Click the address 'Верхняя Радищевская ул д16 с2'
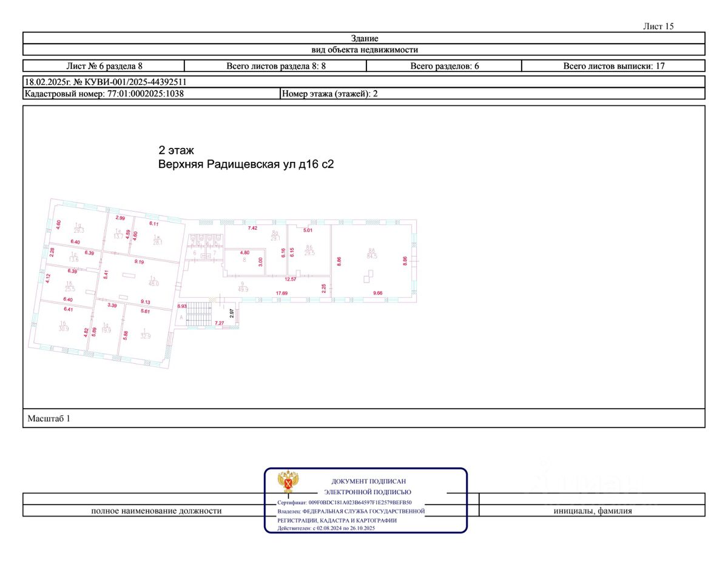 (x=246, y=164)
